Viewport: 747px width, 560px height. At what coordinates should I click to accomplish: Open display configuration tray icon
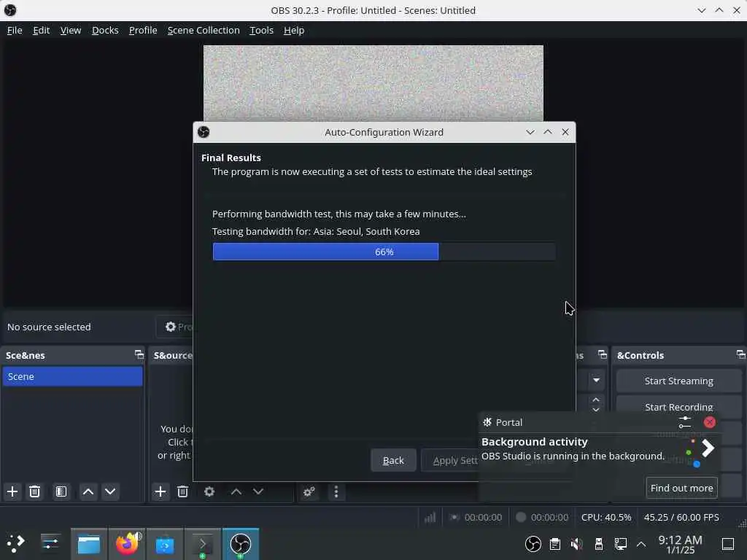[x=621, y=544]
